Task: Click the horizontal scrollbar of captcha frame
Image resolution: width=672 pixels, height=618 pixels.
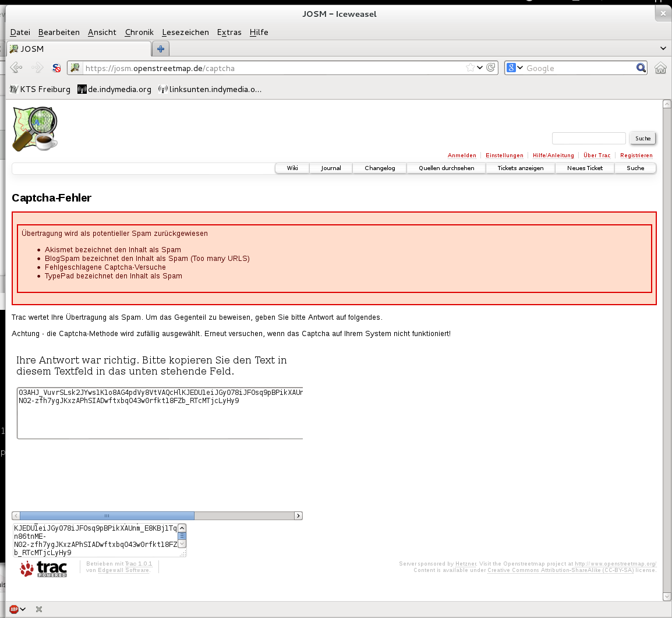Action: click(245, 515)
